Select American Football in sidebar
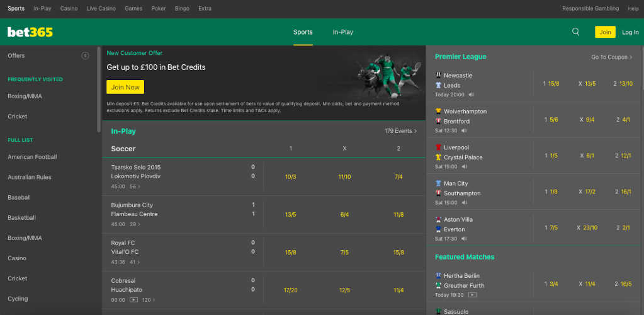The image size is (644, 315). tap(33, 157)
